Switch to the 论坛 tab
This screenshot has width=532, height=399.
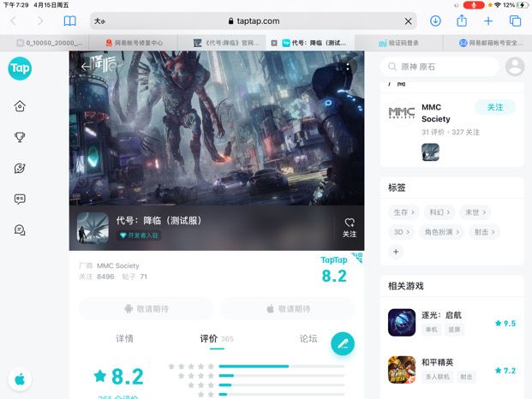[x=308, y=338]
